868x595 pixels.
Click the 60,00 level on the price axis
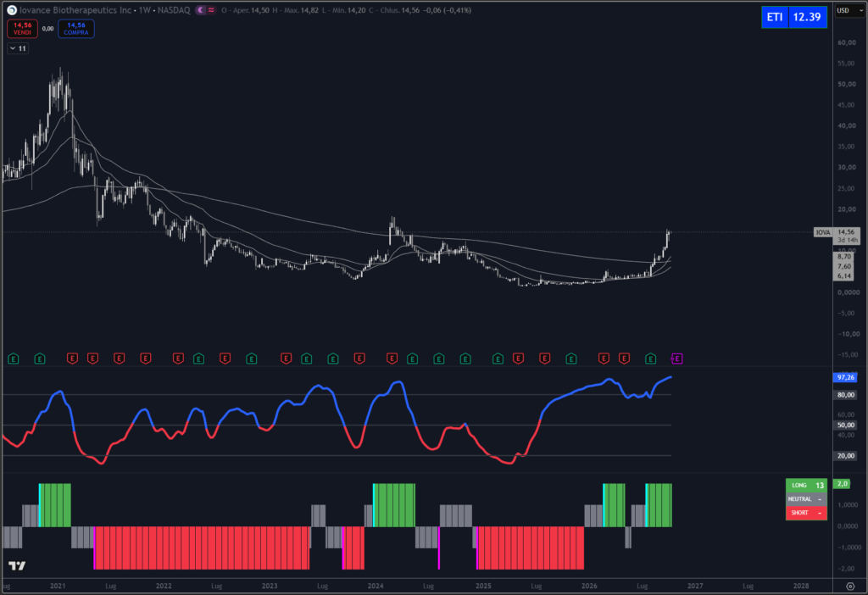847,42
